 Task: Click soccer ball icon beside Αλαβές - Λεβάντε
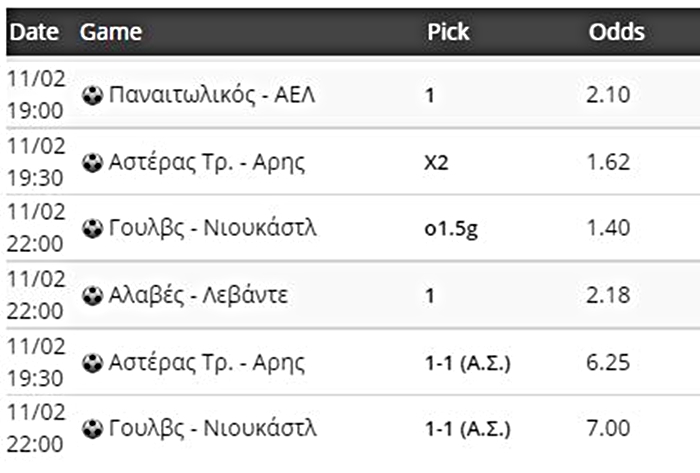(93, 295)
